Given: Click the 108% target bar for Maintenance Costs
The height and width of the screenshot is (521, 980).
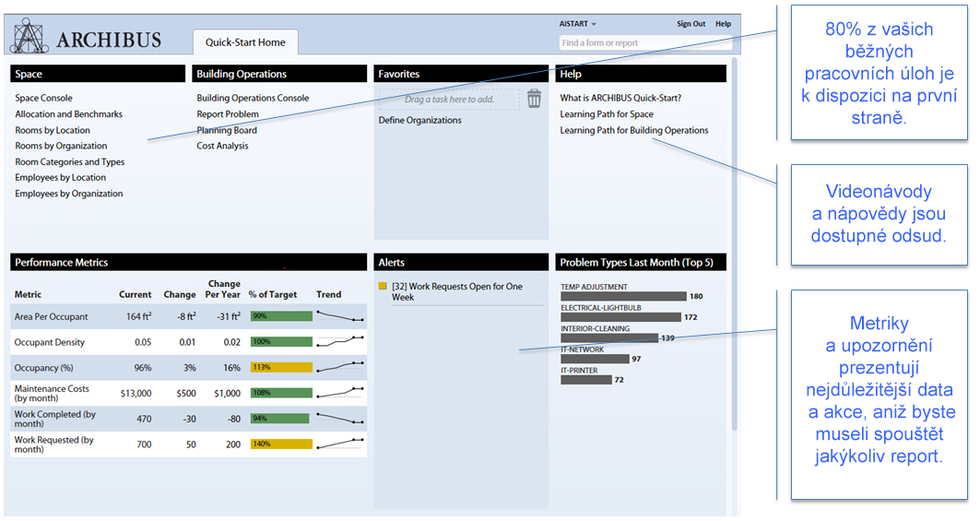Looking at the screenshot, I should pyautogui.click(x=281, y=393).
